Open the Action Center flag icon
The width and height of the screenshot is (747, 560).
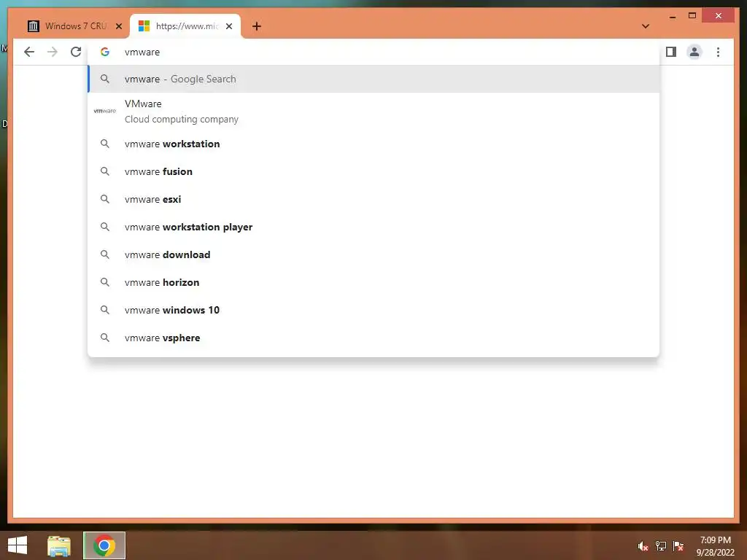678,546
